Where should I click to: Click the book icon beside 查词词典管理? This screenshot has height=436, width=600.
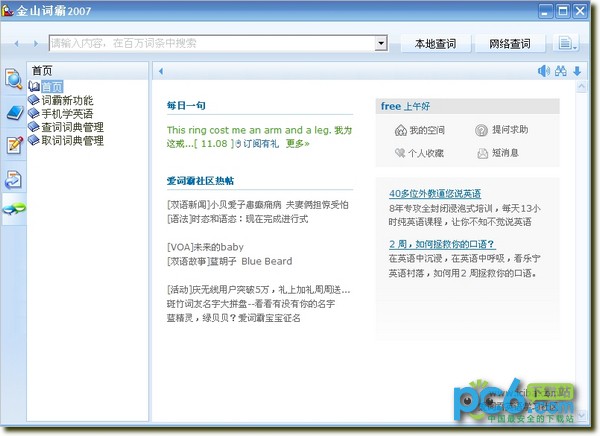pos(34,127)
